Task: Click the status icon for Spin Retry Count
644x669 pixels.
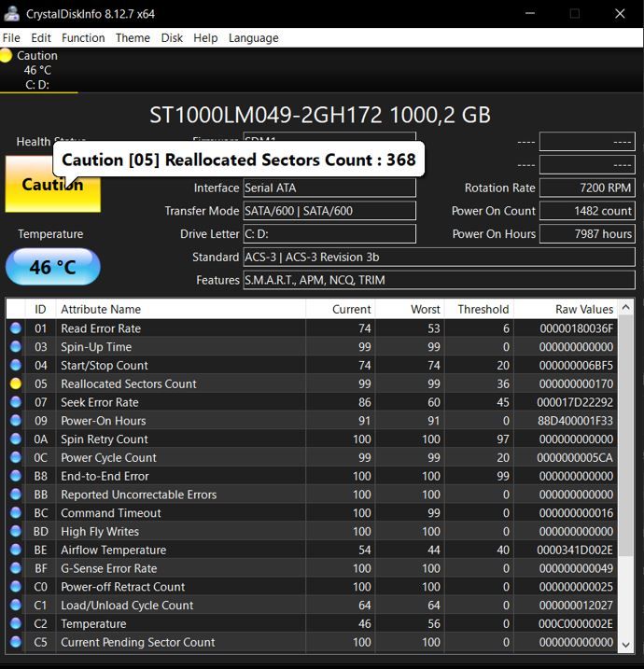Action: pyautogui.click(x=15, y=439)
